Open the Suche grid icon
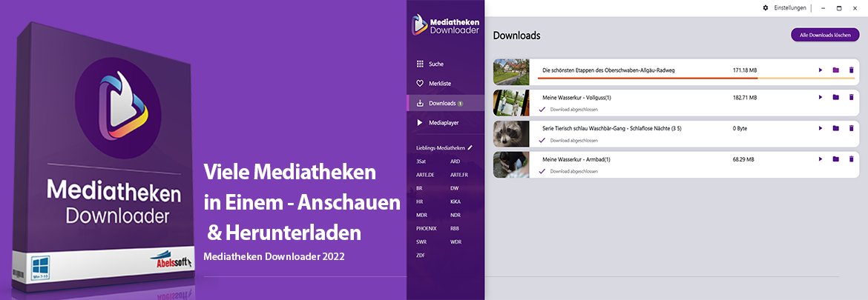The height and width of the screenshot is (300, 868). (x=420, y=64)
